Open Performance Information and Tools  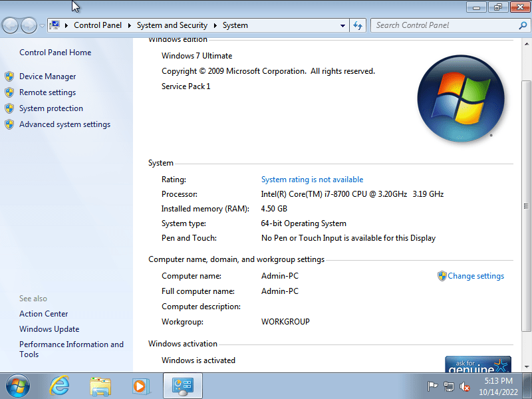(71, 349)
